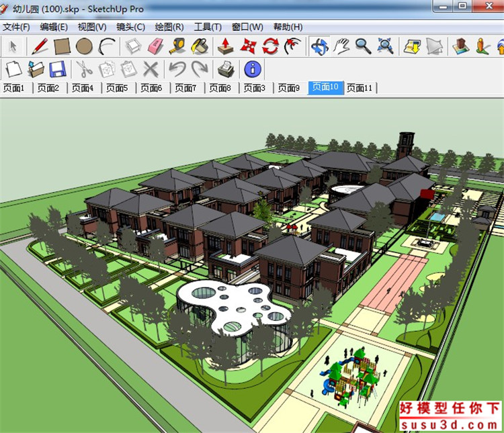The height and width of the screenshot is (433, 504).
Task: Click the Paste clipboard icon
Action: point(128,69)
